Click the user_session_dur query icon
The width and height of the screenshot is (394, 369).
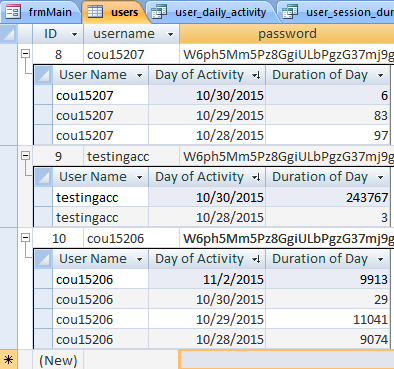(x=290, y=12)
